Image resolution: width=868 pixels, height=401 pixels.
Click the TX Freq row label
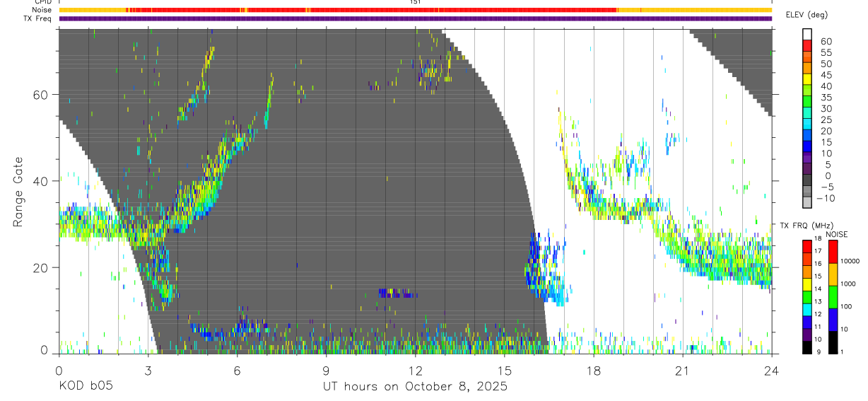[37, 18]
